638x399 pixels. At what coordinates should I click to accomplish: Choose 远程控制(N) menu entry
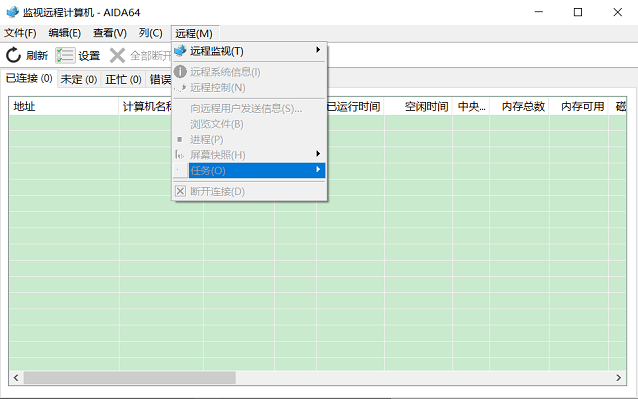tap(249, 88)
